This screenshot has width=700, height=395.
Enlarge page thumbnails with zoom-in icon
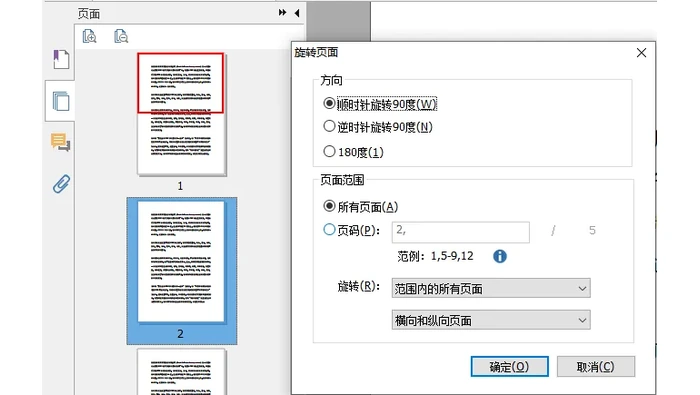coord(89,36)
